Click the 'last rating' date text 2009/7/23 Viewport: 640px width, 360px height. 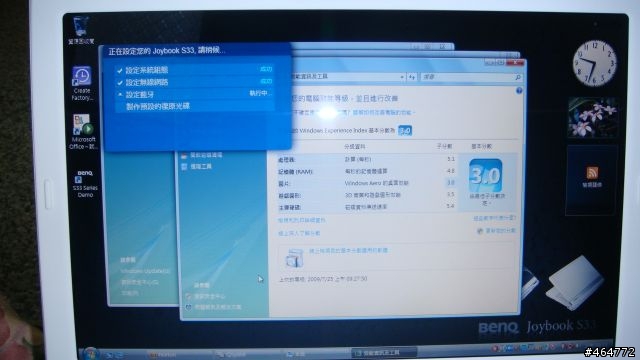pyautogui.click(x=323, y=279)
